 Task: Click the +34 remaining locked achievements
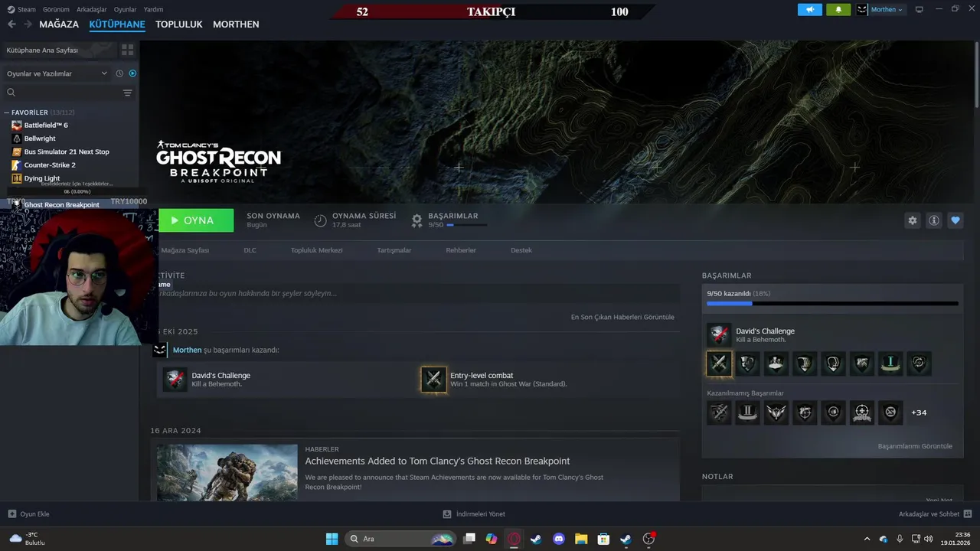coord(919,412)
